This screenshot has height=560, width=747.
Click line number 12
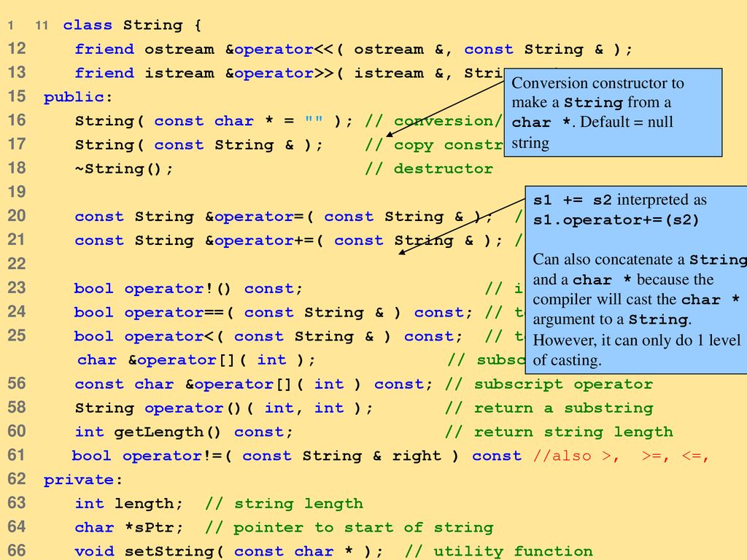tap(17, 48)
